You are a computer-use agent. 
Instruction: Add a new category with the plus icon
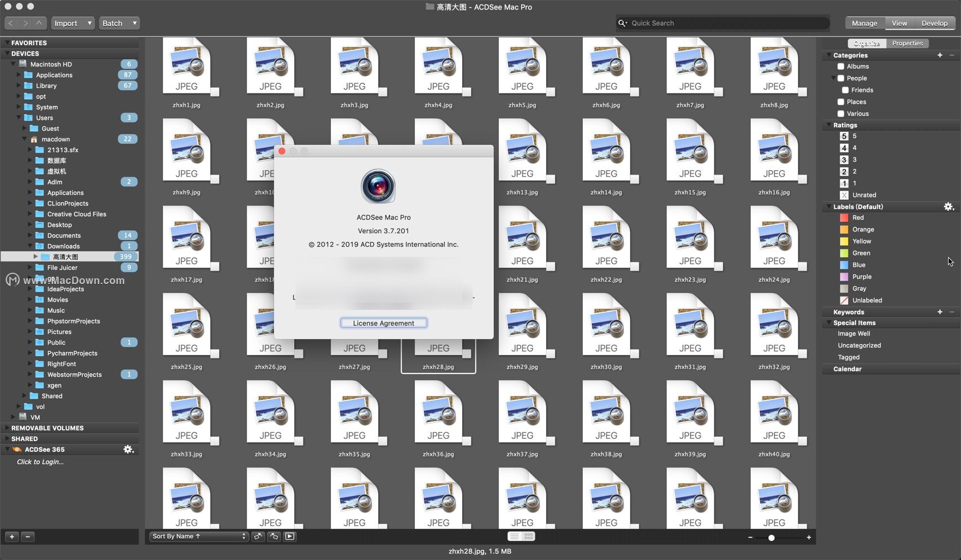[x=940, y=55]
